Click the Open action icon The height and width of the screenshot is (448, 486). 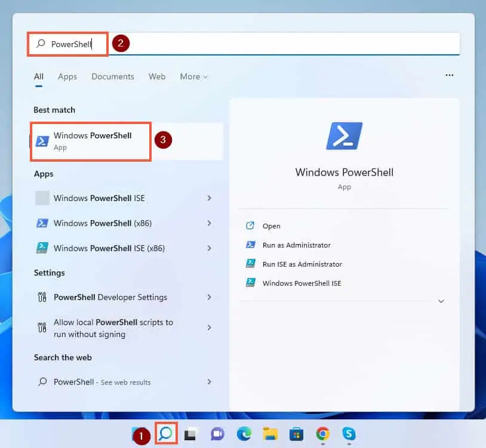click(x=250, y=225)
